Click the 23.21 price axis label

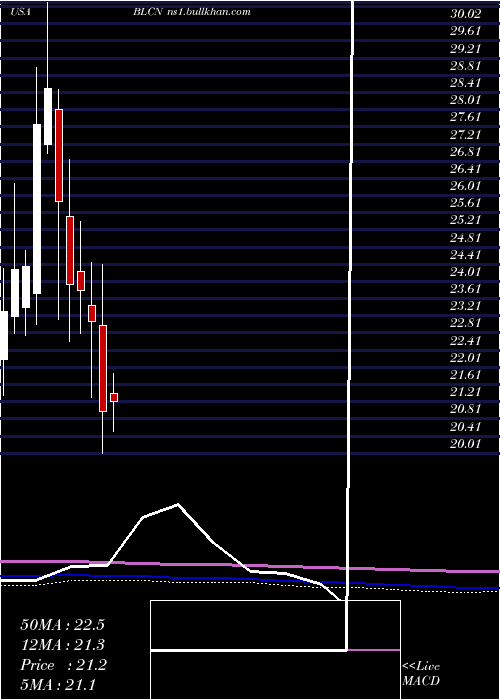(466, 306)
